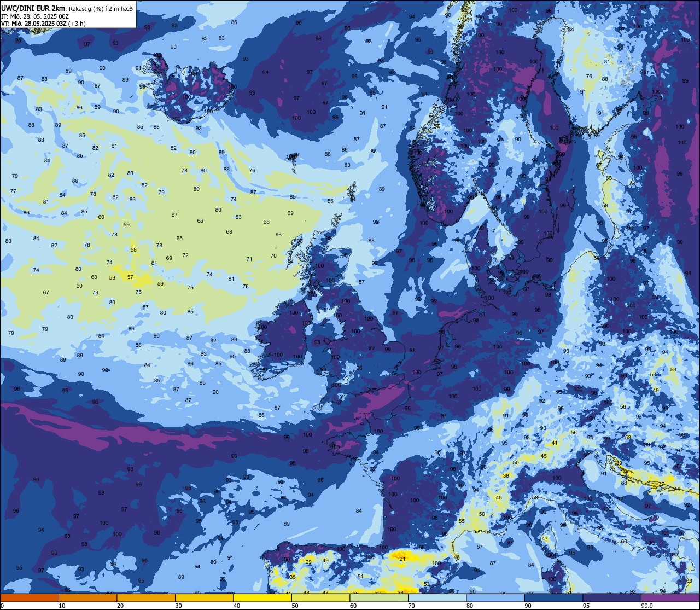Click the 70–80 pale blue legend swatch
This screenshot has width=700, height=610.
(x=437, y=597)
